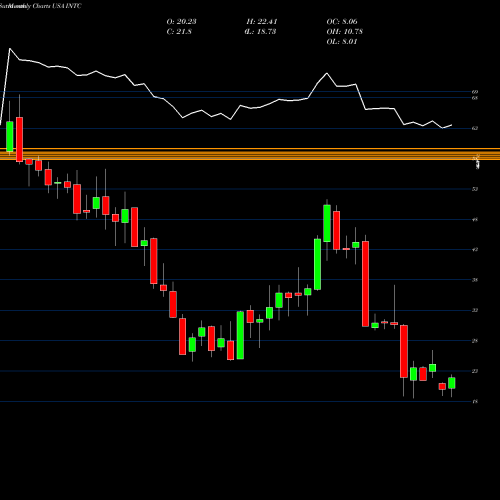Click the last green candlestick on the chart
The image size is (500, 500).
click(x=452, y=383)
